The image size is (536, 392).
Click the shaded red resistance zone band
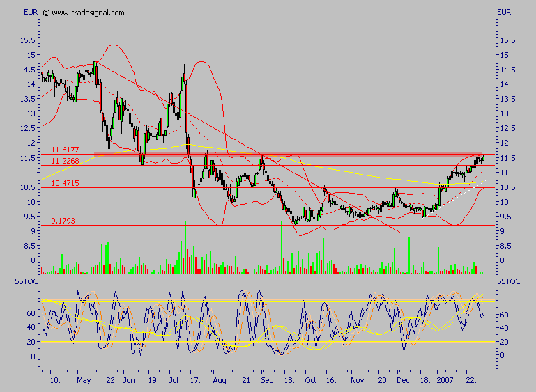tap(279, 153)
